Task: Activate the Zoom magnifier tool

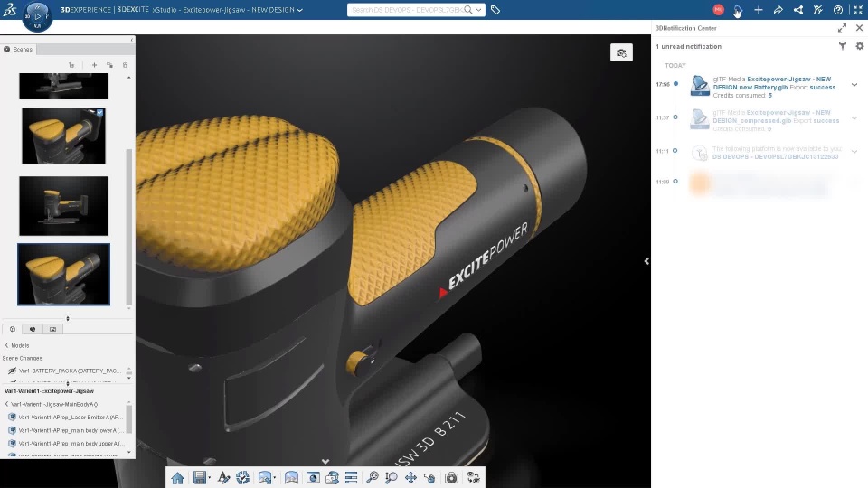Action: (392, 478)
